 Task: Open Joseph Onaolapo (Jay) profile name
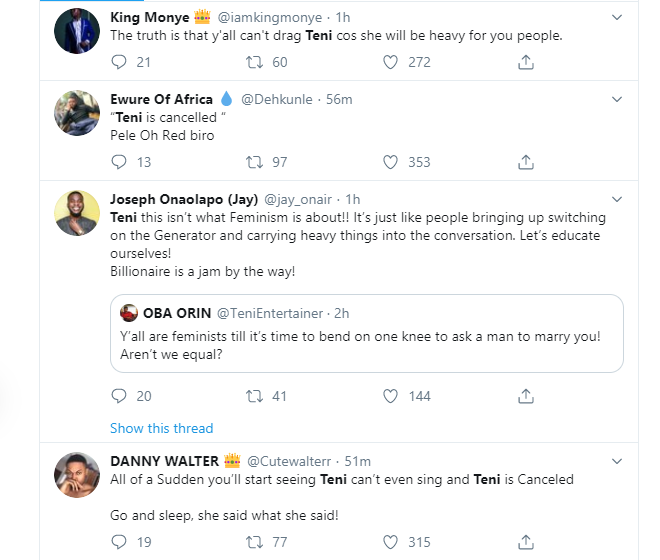[187, 199]
